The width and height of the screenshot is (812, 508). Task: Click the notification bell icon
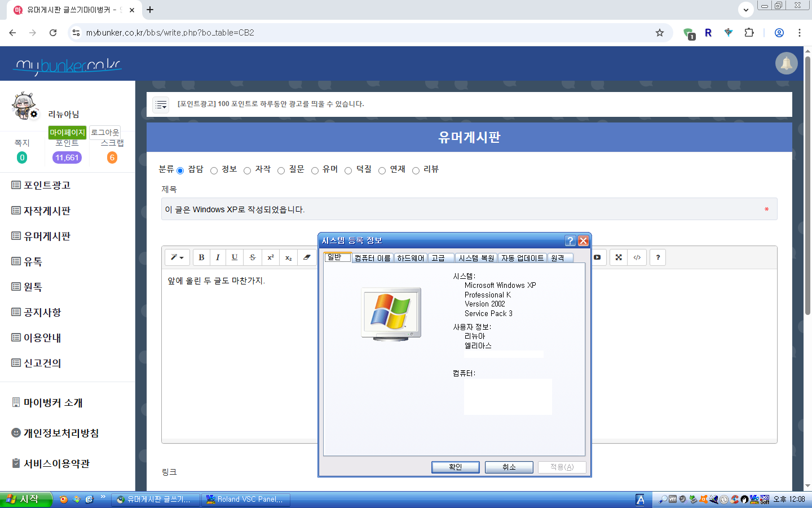tap(786, 63)
